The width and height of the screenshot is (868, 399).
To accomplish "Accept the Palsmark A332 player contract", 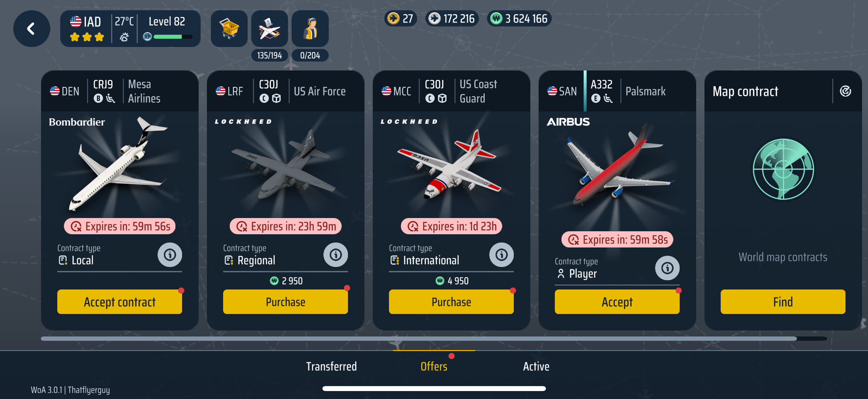I will (x=617, y=302).
